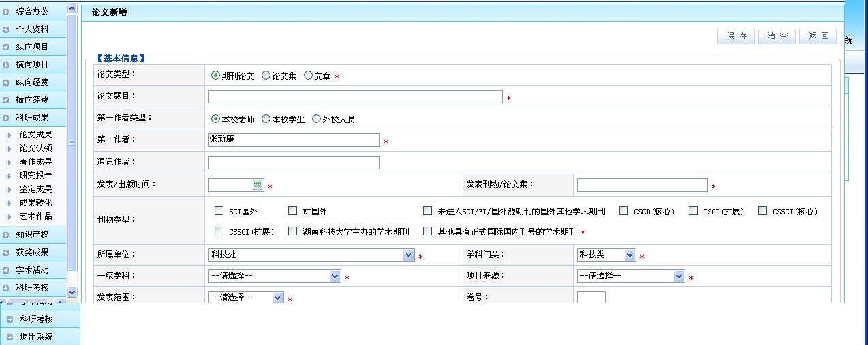
Task: Open the calendar date picker icon
Action: tap(258, 185)
